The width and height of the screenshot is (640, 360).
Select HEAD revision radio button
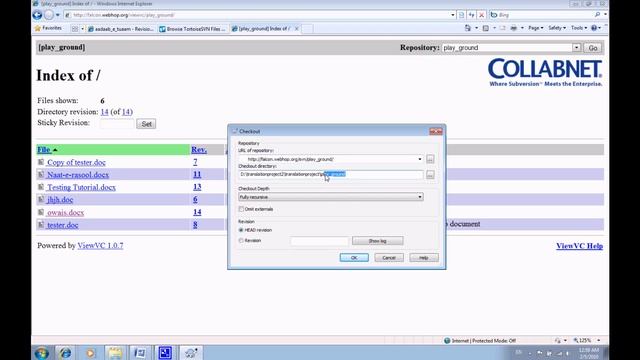(x=241, y=230)
